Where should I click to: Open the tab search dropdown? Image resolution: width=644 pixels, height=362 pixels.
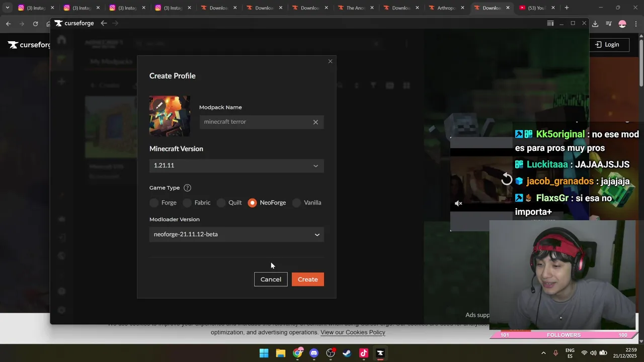click(7, 8)
